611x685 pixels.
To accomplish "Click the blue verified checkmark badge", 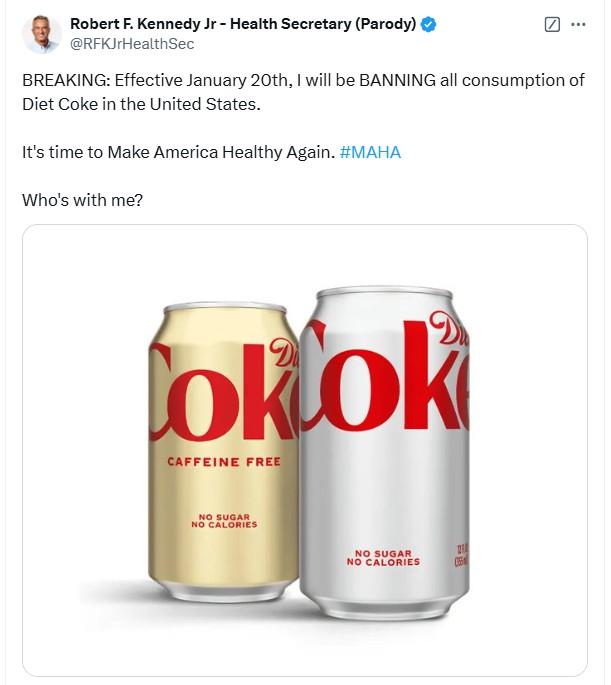I will pyautogui.click(x=428, y=24).
